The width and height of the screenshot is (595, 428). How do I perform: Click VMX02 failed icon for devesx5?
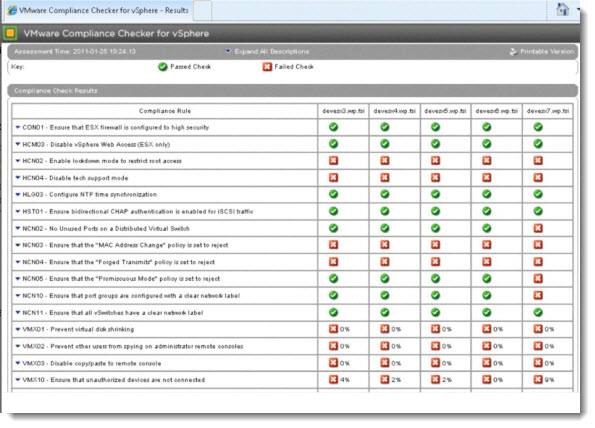click(436, 346)
